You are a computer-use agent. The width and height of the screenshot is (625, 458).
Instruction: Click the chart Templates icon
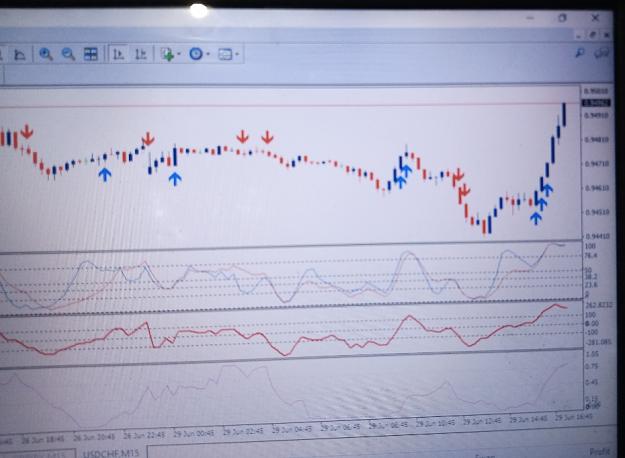coord(225,54)
